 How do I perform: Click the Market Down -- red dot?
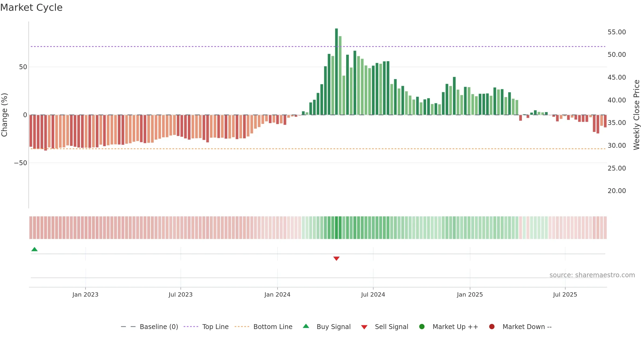(492, 327)
